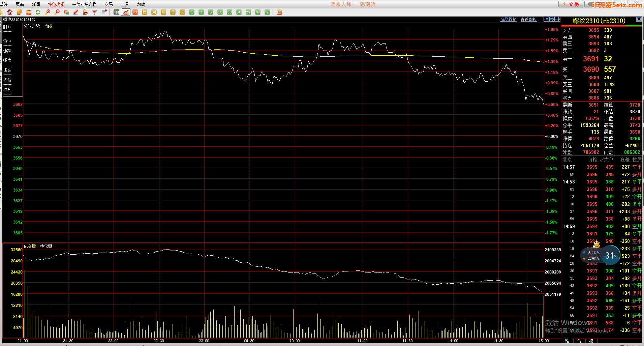Viewport: 644px width, 346px height.
Task: Click the orange '画' drawing icon
Action: tap(279, 12)
